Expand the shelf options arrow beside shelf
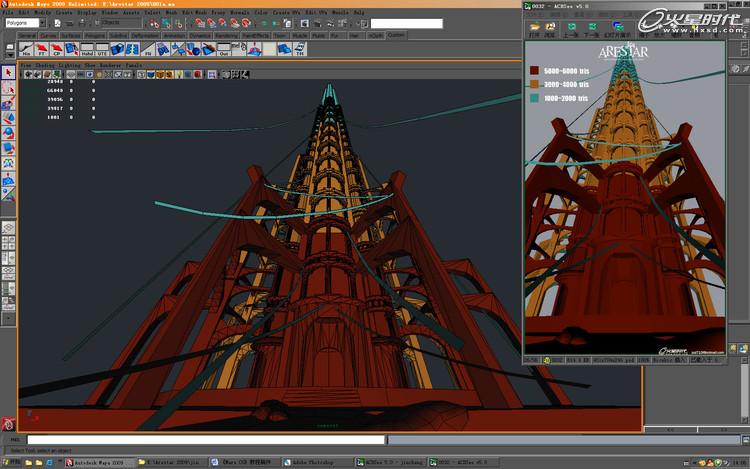Viewport: 750px width, 469px height. tap(10, 54)
